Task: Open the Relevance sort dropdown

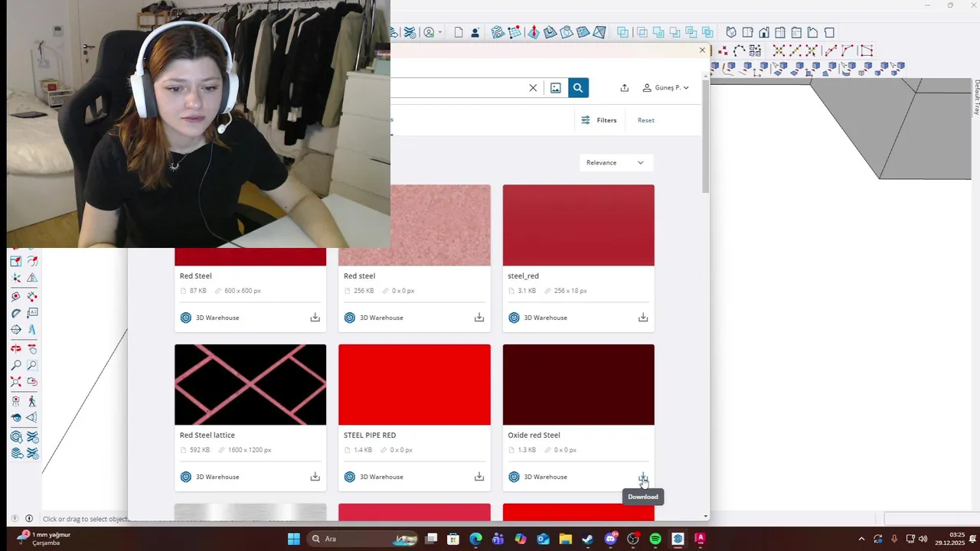Action: tap(615, 162)
